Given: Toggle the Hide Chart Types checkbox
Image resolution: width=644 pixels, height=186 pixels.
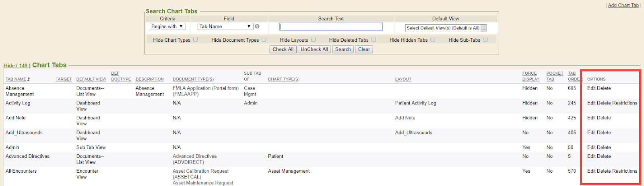Looking at the screenshot, I should 196,39.
